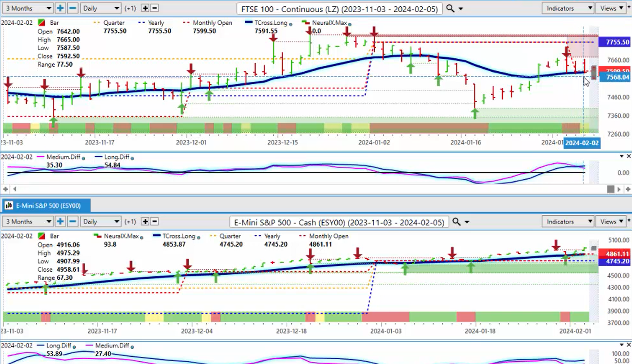
Task: Open the Views dropdown on FTSE chart
Action: point(612,8)
